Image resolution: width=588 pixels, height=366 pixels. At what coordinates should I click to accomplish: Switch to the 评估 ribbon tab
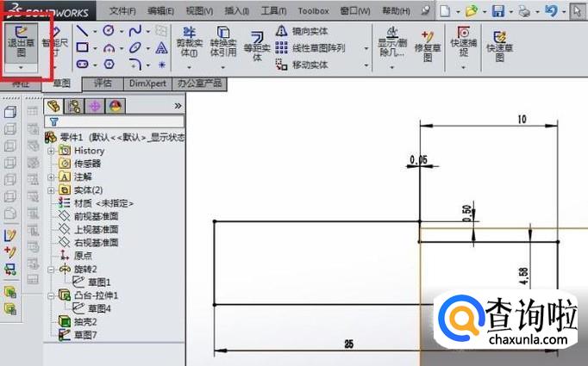(103, 84)
